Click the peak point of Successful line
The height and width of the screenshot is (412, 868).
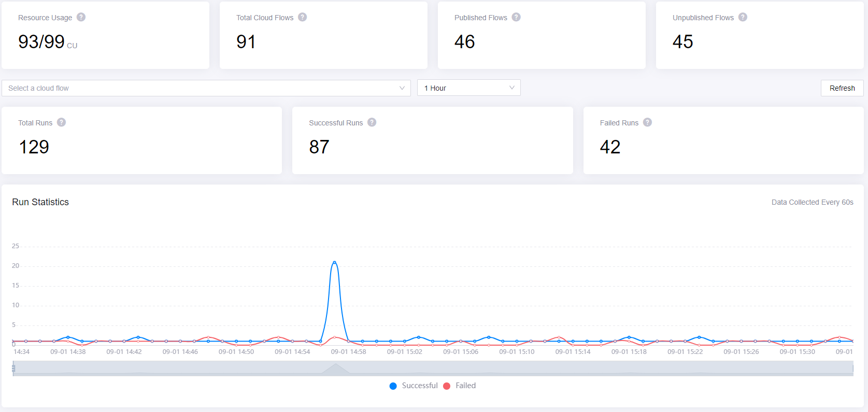(x=334, y=262)
